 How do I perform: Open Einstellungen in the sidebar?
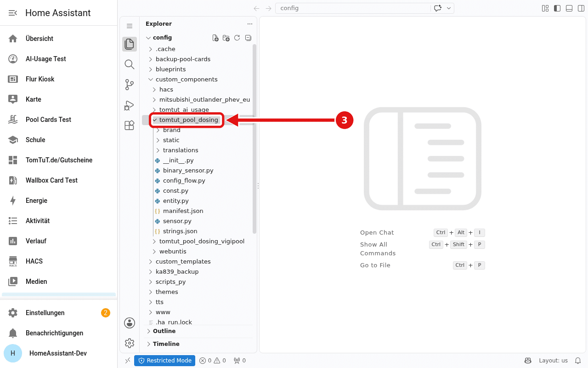(x=59, y=313)
